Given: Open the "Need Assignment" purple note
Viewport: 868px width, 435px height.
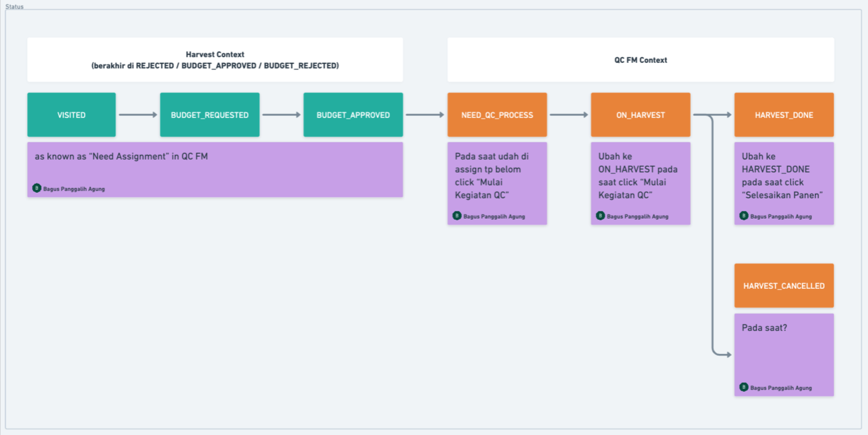Looking at the screenshot, I should coord(215,170).
